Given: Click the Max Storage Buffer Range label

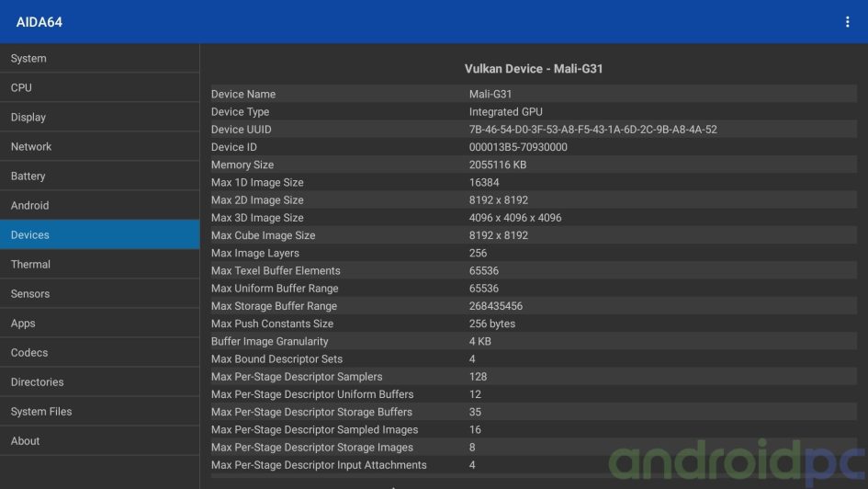Looking at the screenshot, I should pos(274,306).
